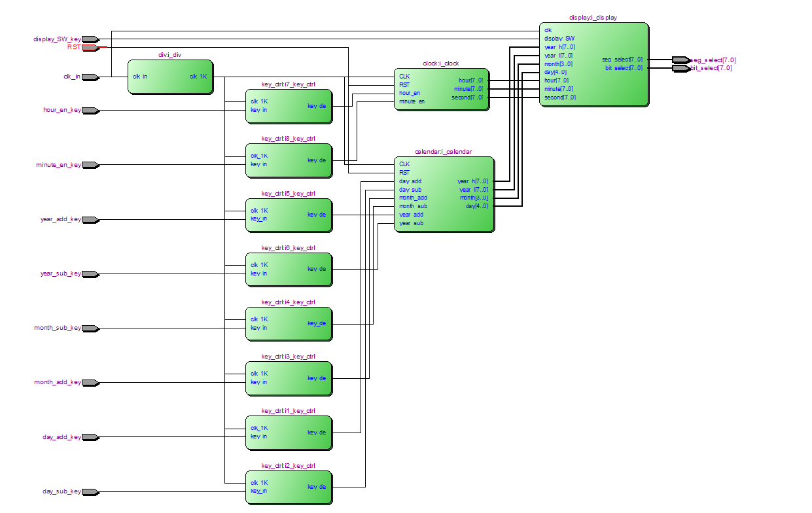Click the key_ctrl:i6_key_ctrl block
This screenshot has width=812, height=513.
click(x=289, y=269)
